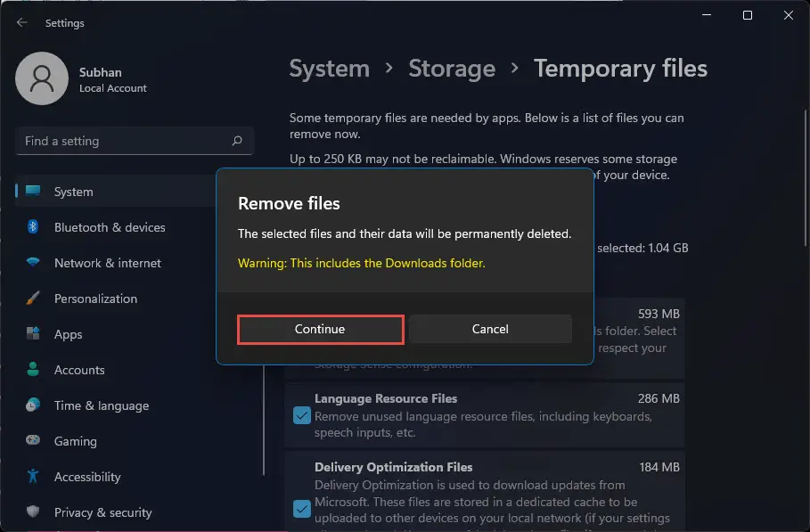Select the Accounts person icon

pyautogui.click(x=33, y=369)
